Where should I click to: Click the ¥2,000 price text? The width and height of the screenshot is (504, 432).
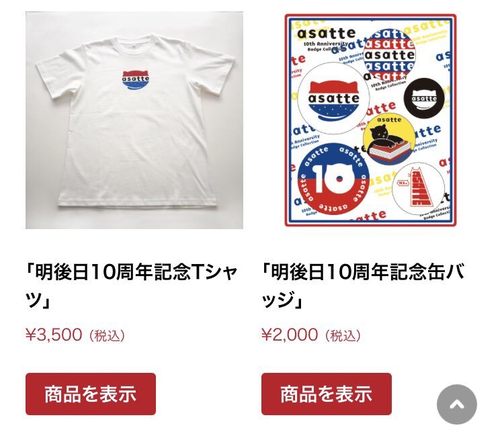[290, 335]
